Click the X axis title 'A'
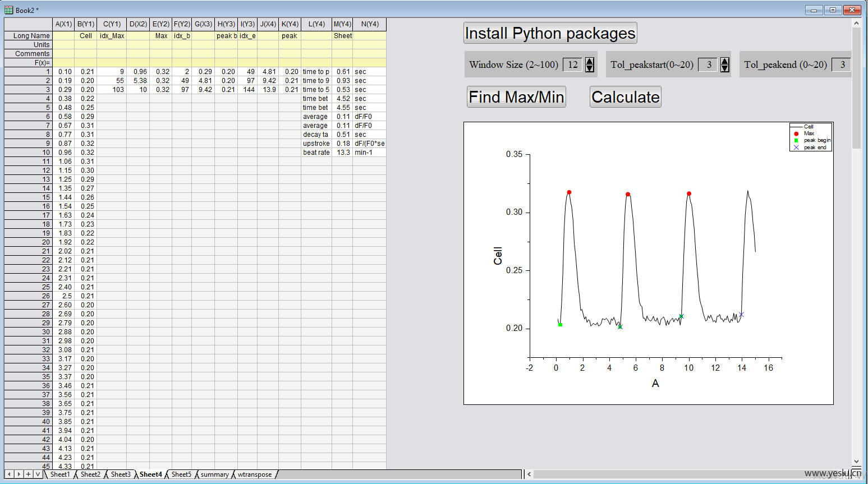The image size is (868, 484). pyautogui.click(x=655, y=384)
